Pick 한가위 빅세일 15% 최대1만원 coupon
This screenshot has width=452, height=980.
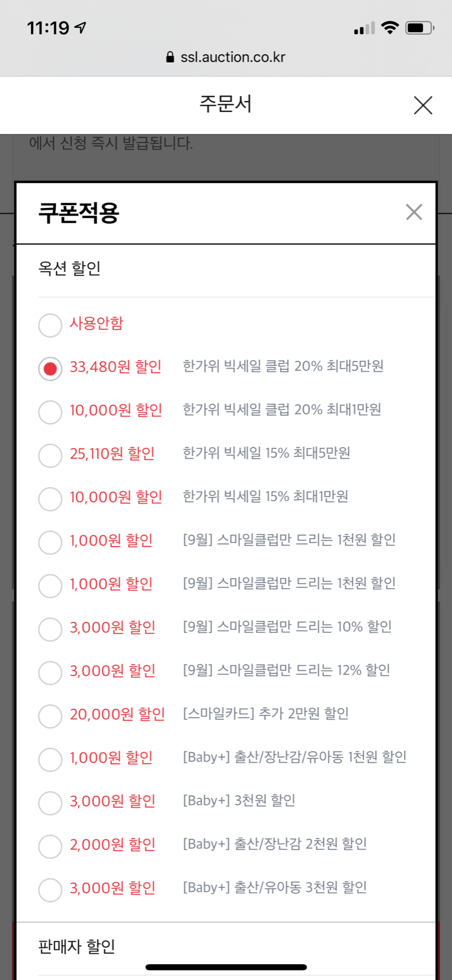(x=50, y=499)
